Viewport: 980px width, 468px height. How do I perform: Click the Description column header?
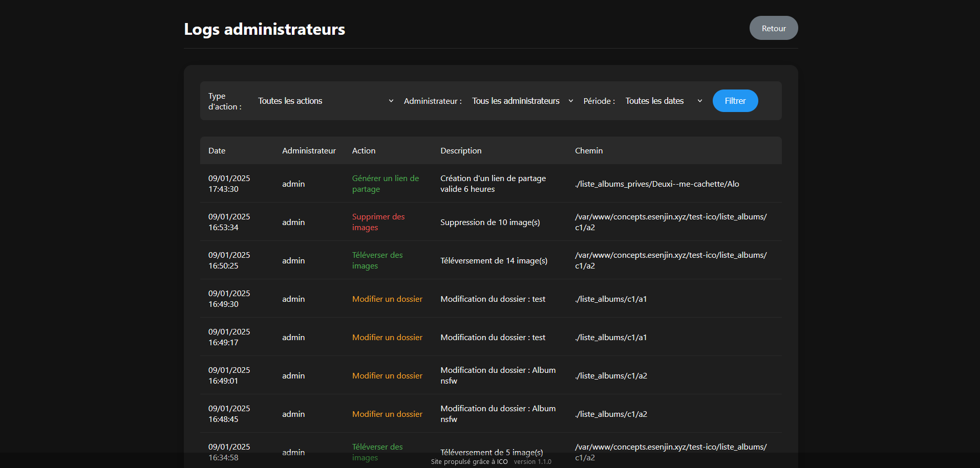click(461, 150)
